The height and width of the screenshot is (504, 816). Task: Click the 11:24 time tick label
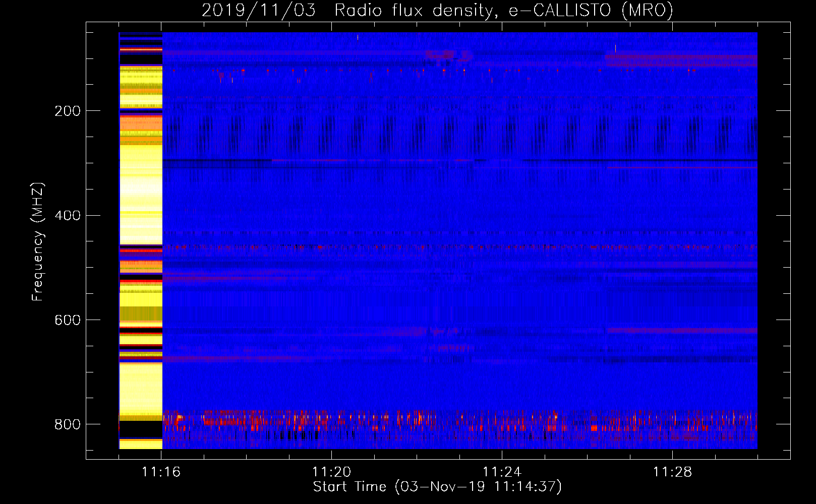coord(502,472)
